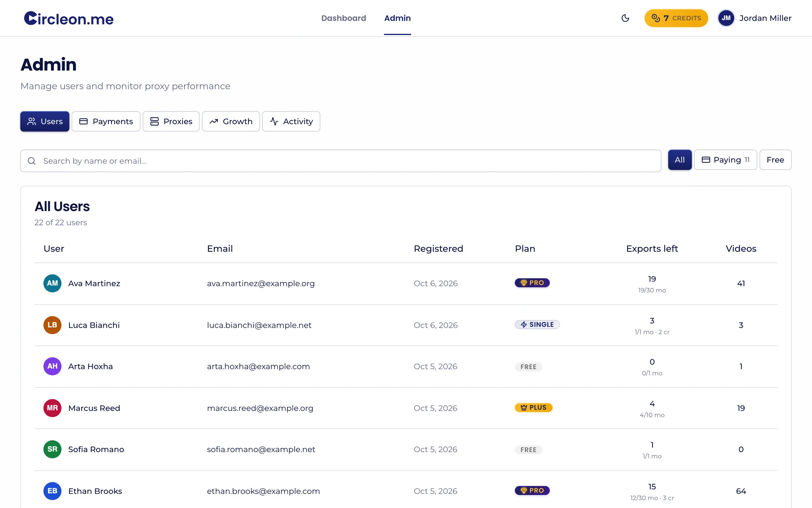812x508 pixels.
Task: Click the Registered column header
Action: 438,249
